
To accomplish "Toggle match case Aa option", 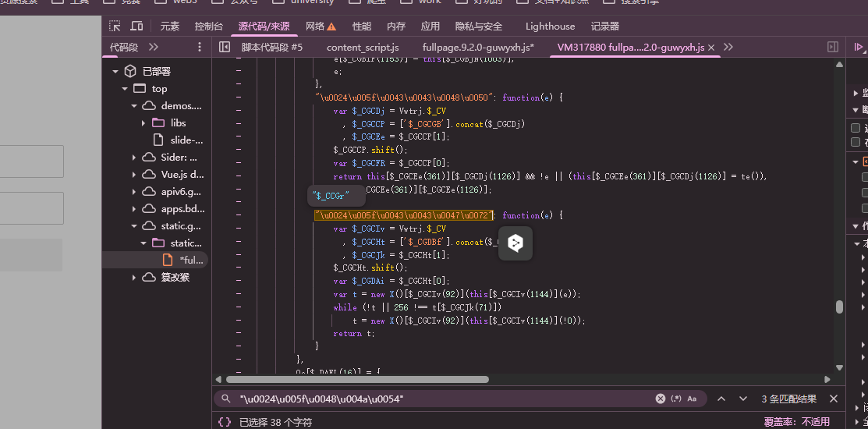I will pos(692,399).
